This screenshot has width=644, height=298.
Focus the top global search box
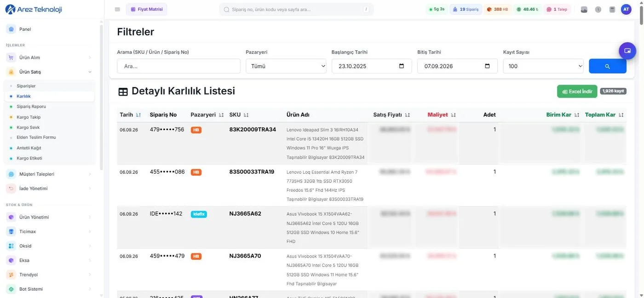(x=296, y=9)
